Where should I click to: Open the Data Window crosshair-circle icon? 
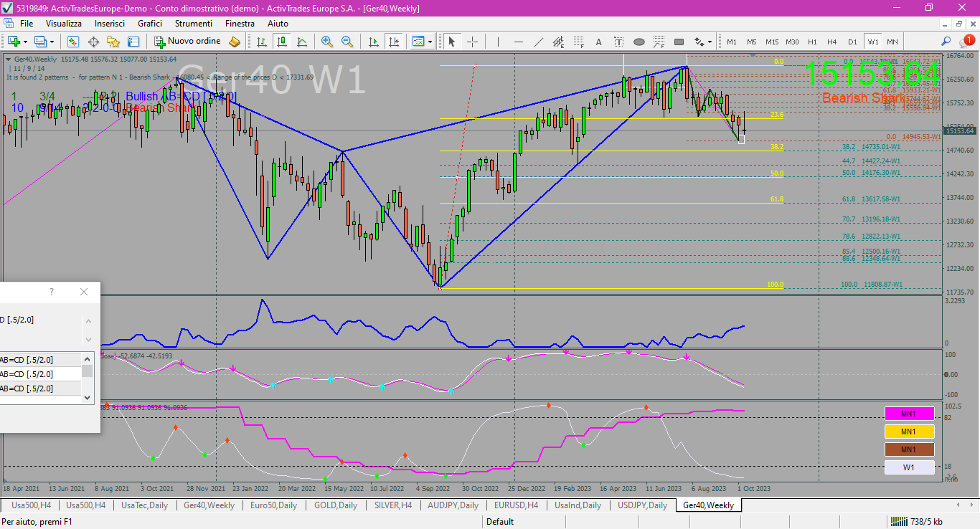(93, 42)
